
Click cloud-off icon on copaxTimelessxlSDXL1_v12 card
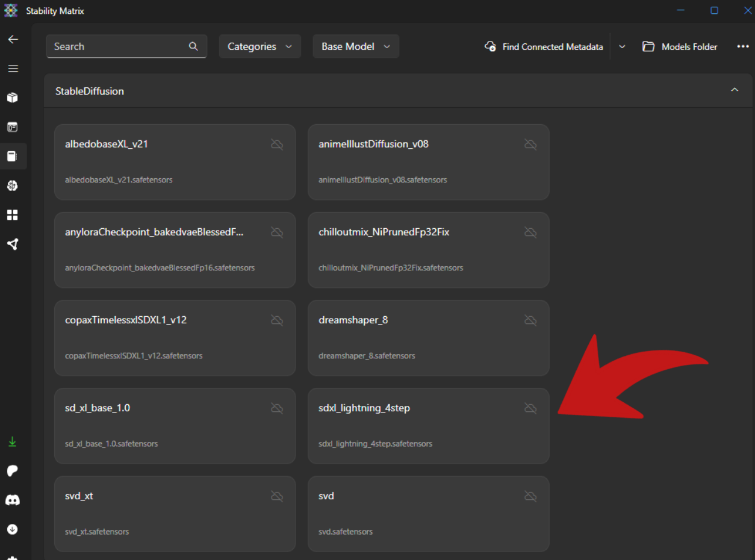pyautogui.click(x=277, y=320)
